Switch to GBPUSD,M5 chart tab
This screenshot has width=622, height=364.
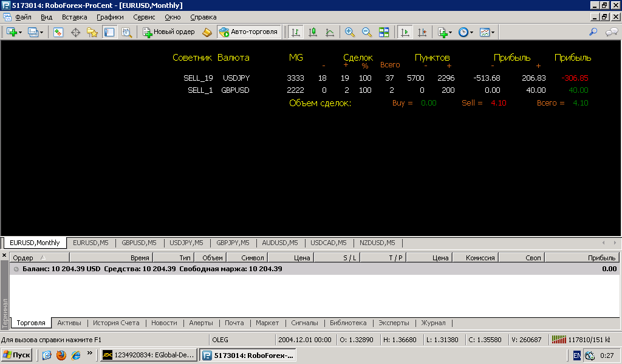tap(139, 243)
